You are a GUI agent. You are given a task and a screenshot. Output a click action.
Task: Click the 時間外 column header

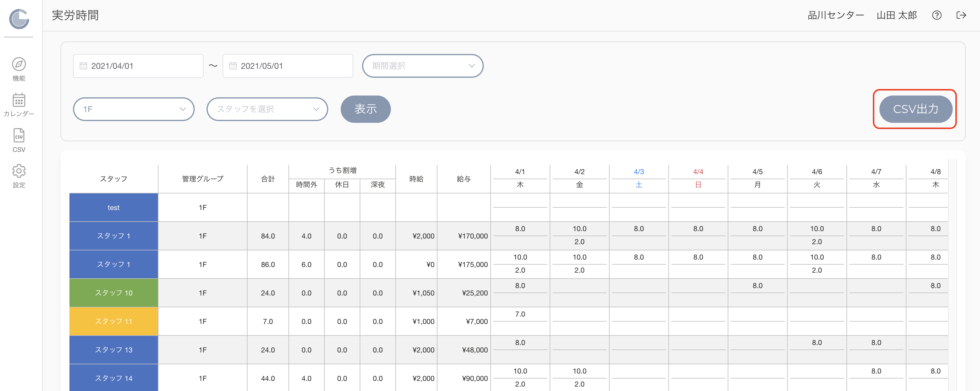coord(307,185)
